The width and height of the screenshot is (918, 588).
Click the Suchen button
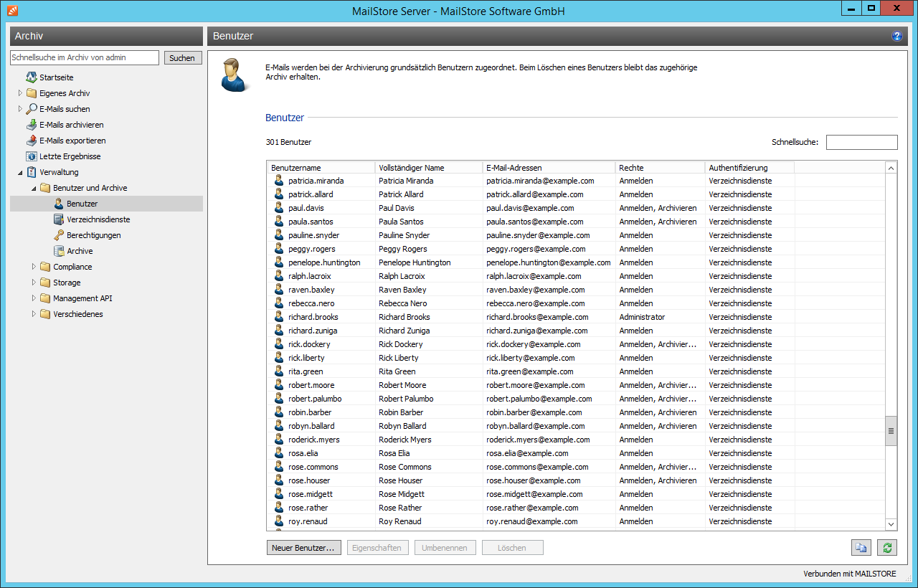[182, 58]
